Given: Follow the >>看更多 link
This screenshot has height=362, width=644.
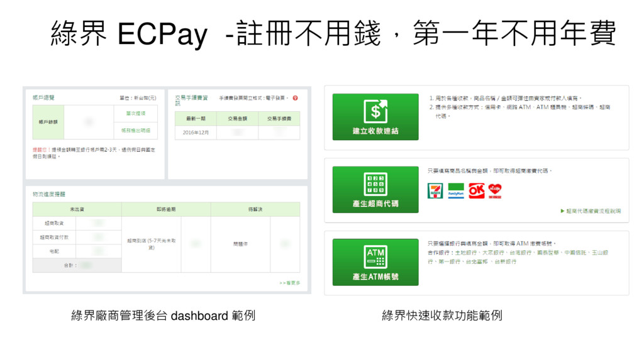Looking at the screenshot, I should pyautogui.click(x=290, y=283).
